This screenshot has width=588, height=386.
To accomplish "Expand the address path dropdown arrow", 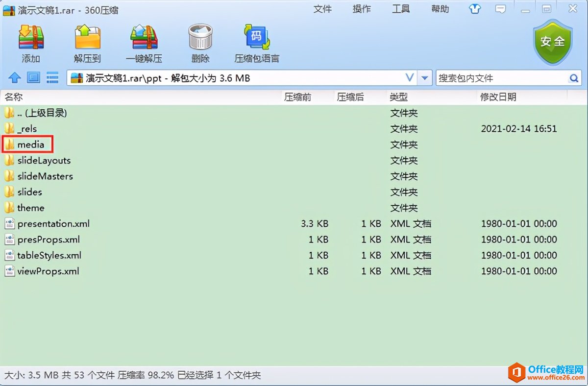I will click(x=425, y=78).
